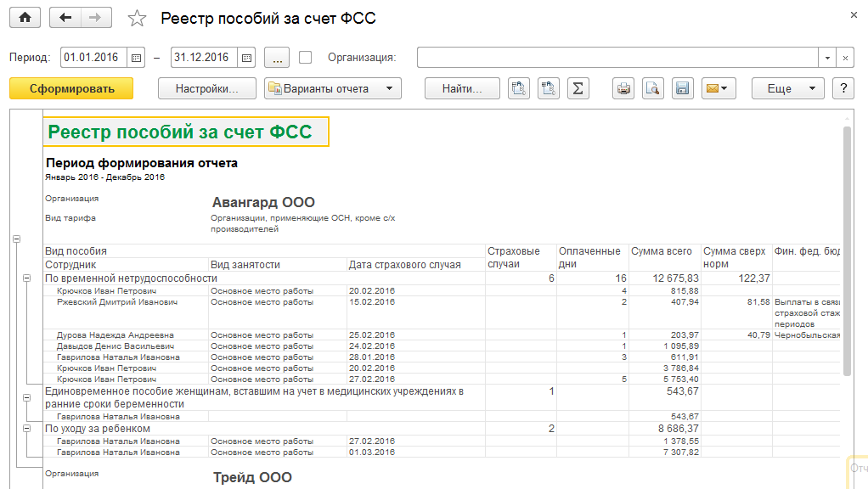This screenshot has height=489, width=868.
Task: Select По уходу за ребенком total 8 686,37
Action: pyautogui.click(x=665, y=429)
